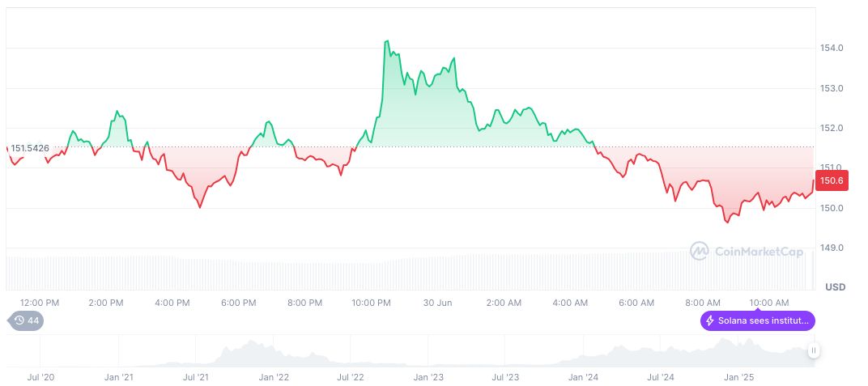868x386 pixels.
Task: Click the 149.0 price axis label
Action: pyautogui.click(x=832, y=248)
